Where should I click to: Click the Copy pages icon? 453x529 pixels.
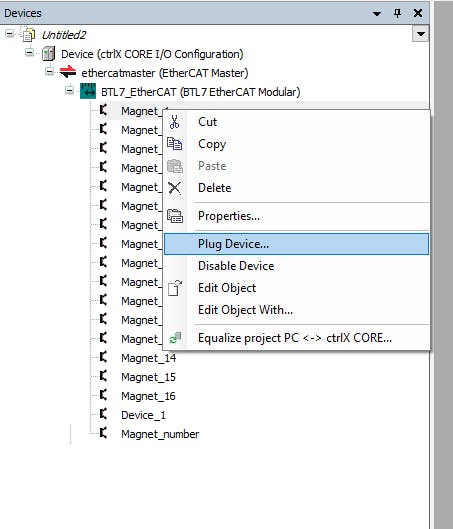tap(175, 144)
